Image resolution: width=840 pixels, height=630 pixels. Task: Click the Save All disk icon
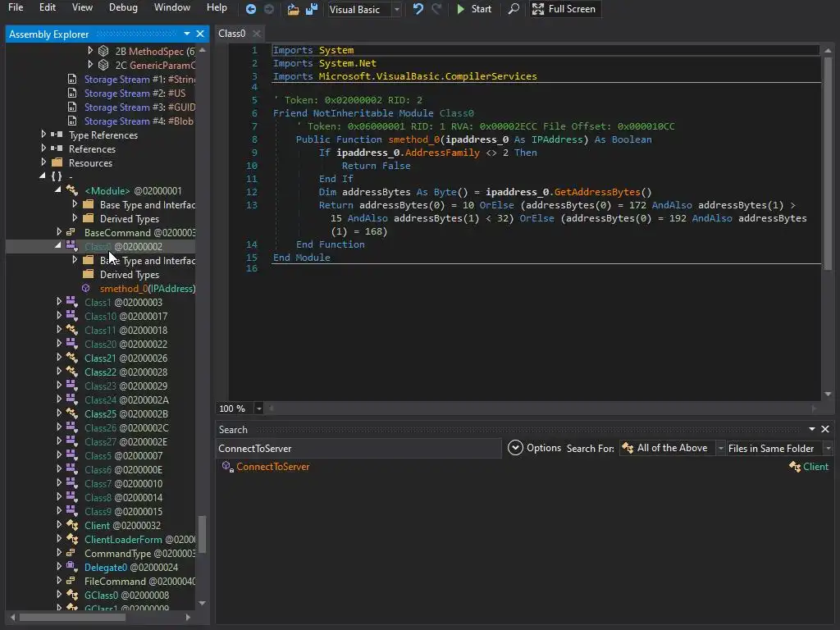click(312, 9)
